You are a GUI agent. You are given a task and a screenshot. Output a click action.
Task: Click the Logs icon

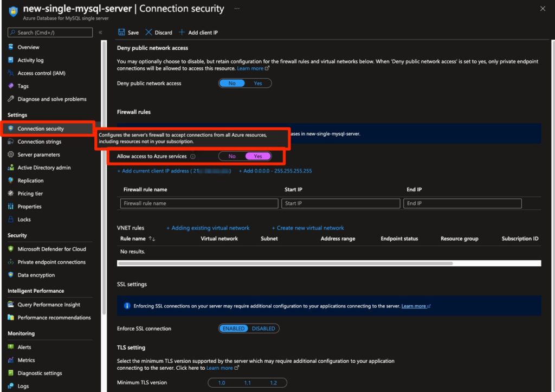point(11,385)
